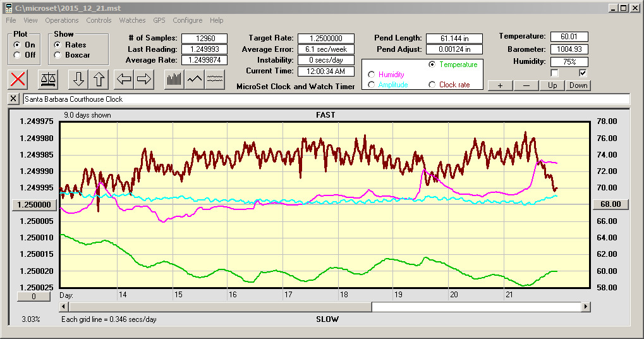This screenshot has height=339, width=644.
Task: Click the '9.0 days shown' text
Action: point(87,115)
